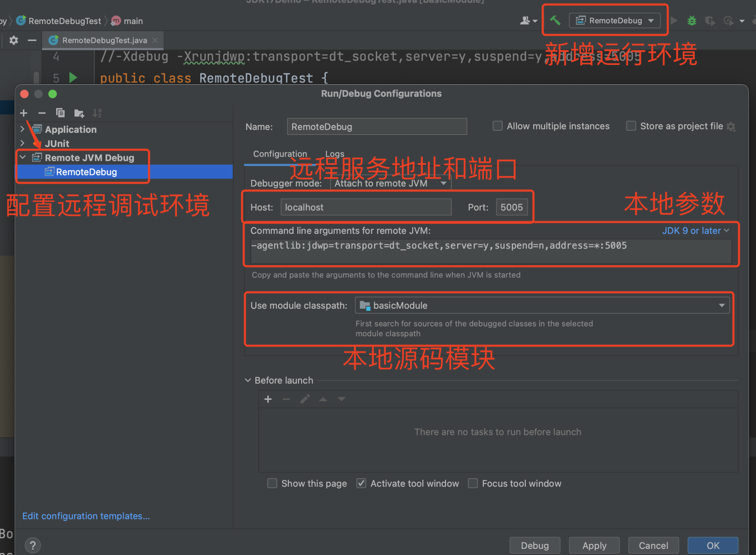
Task: Click the Name input field
Action: (x=377, y=127)
